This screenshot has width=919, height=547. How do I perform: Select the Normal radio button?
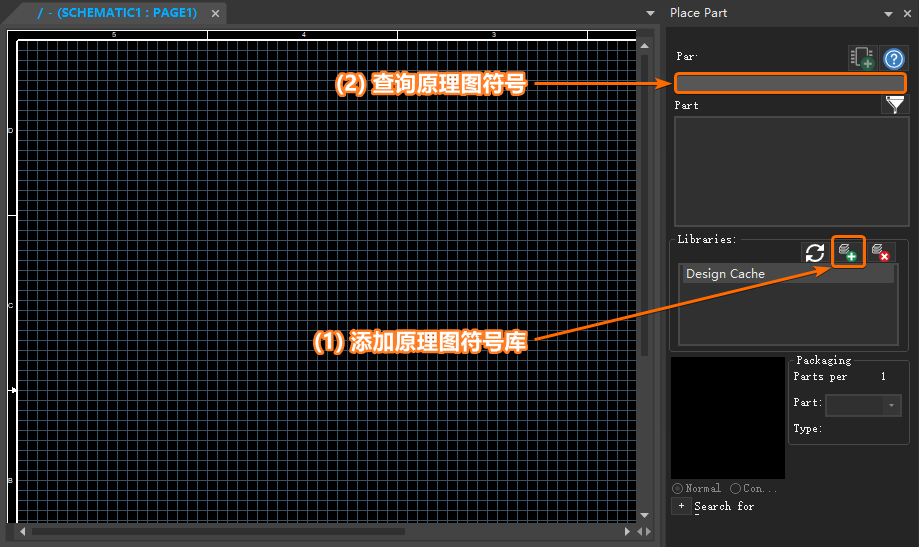click(678, 488)
